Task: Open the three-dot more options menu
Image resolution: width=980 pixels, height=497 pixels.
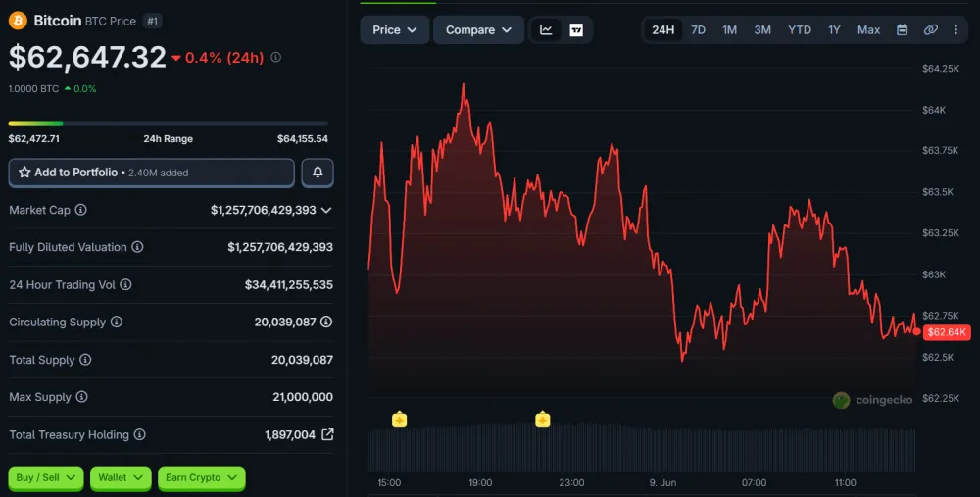Action: pyautogui.click(x=955, y=30)
